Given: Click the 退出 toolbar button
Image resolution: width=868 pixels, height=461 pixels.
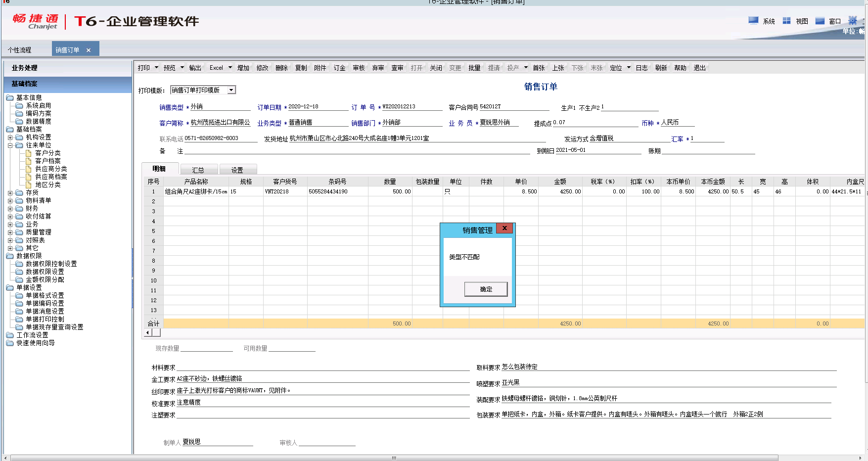Looking at the screenshot, I should [699, 68].
